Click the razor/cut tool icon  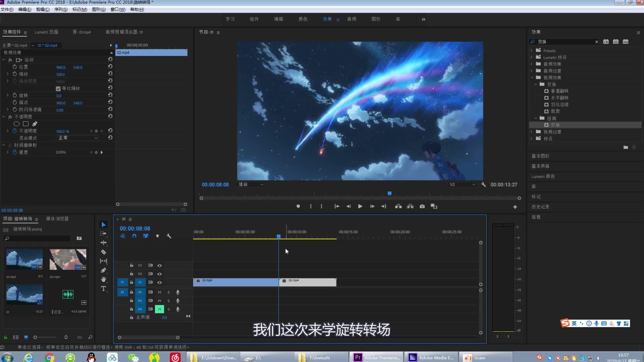pos(104,252)
